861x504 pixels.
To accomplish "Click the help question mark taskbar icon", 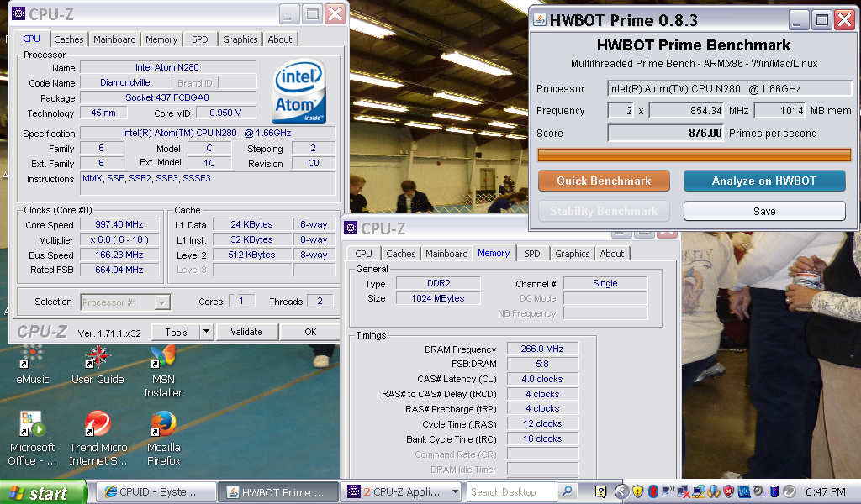I will click(600, 491).
